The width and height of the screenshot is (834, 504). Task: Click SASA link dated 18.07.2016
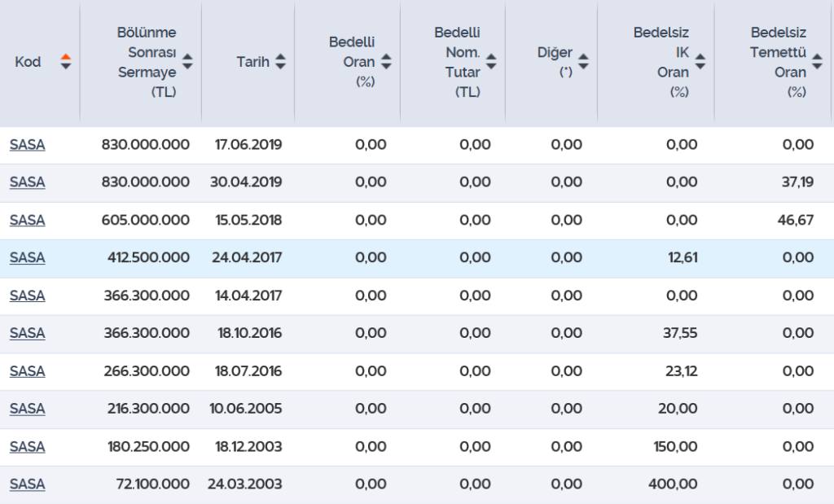[x=27, y=371]
